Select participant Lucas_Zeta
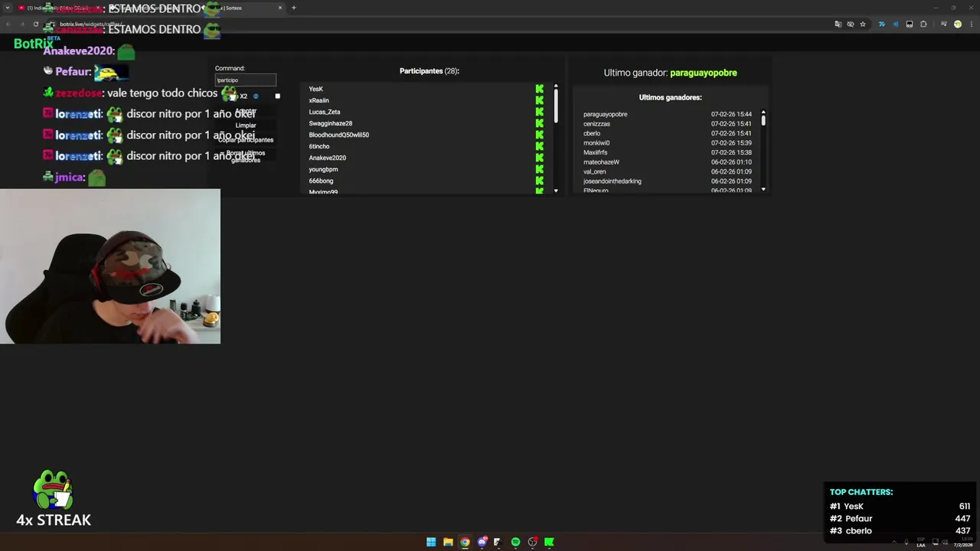This screenshot has width=980, height=551. click(325, 112)
